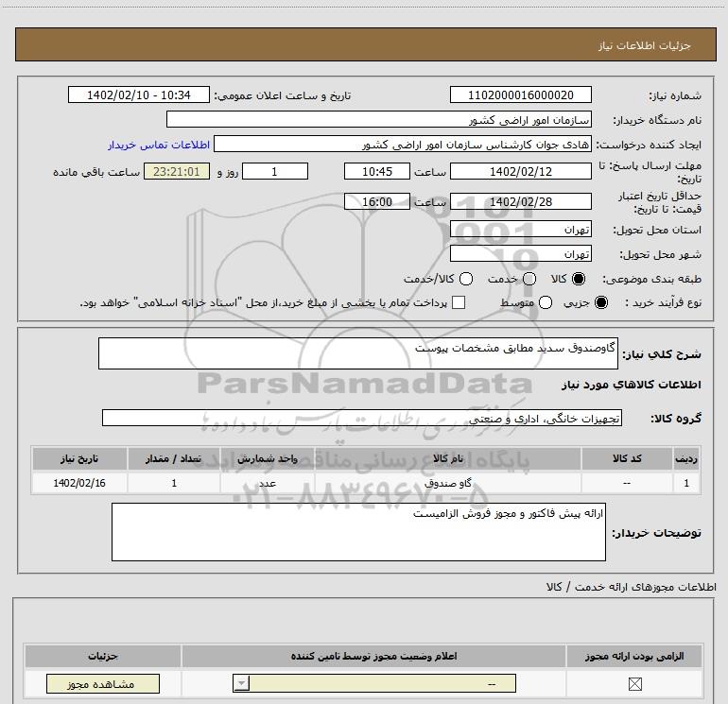
Task: Tick the Islamic treasury payment checkbox
Action: (x=459, y=302)
